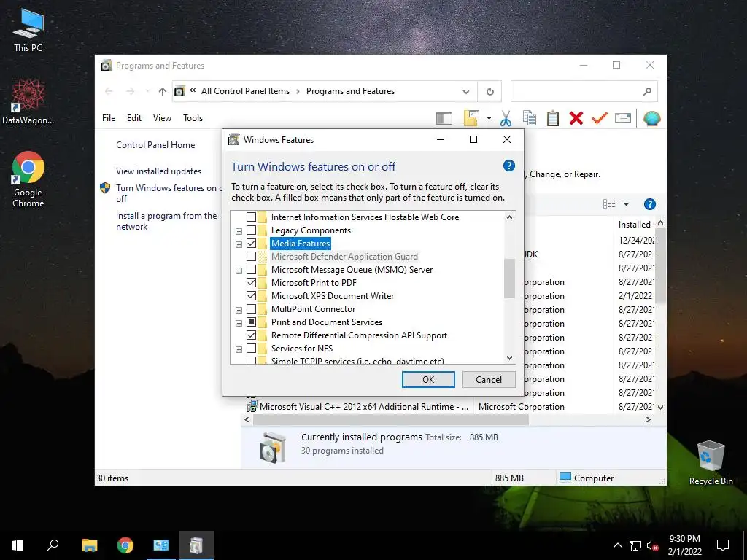
Task: Open the folder view options dropdown arrow
Action: coord(489,118)
